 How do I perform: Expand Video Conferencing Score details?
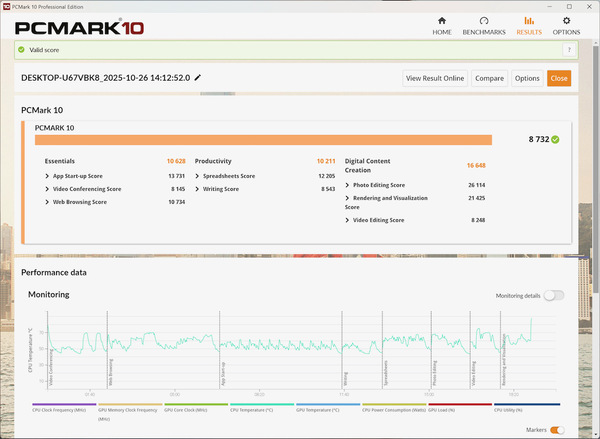click(x=47, y=189)
